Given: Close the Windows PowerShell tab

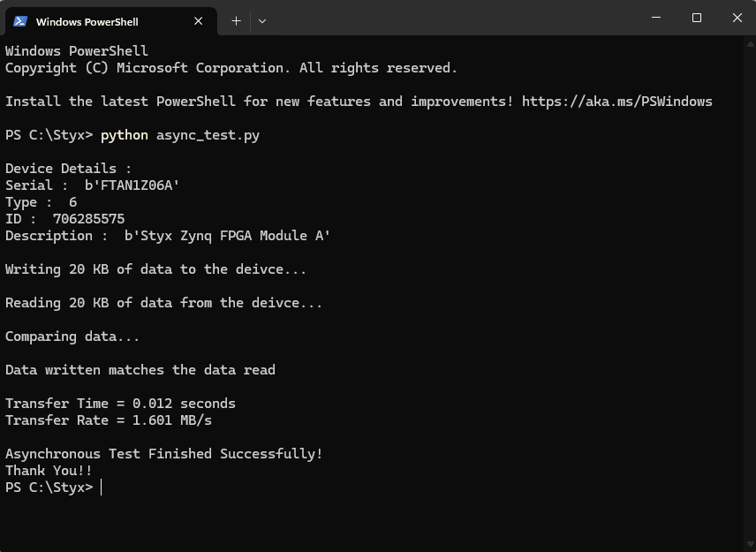Looking at the screenshot, I should 200,21.
